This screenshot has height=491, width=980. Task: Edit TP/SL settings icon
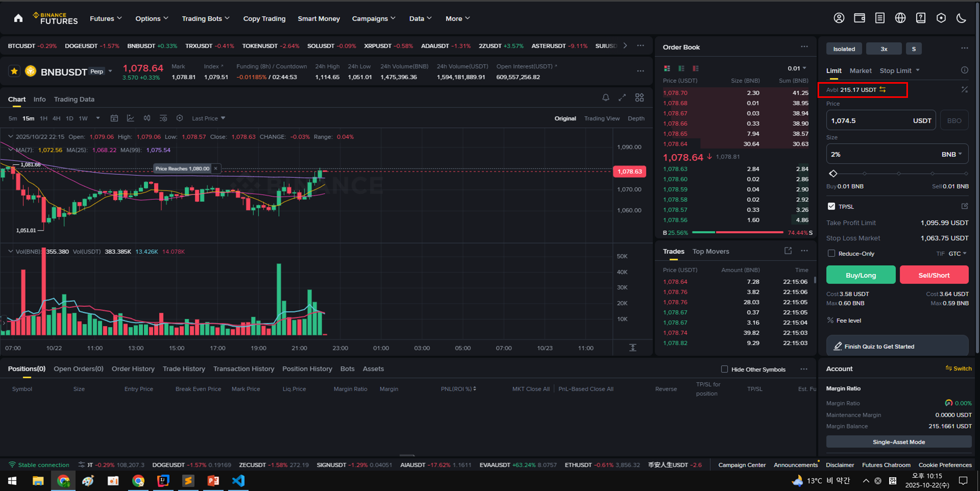[964, 206]
